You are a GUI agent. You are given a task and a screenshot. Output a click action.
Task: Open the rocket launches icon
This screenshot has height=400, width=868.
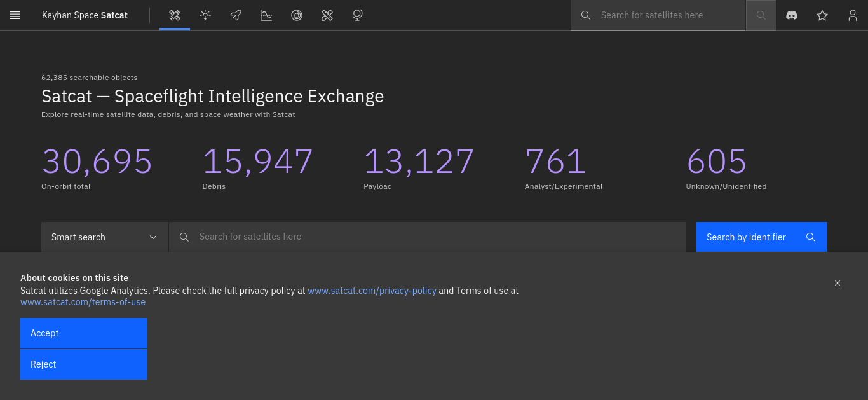click(x=236, y=15)
